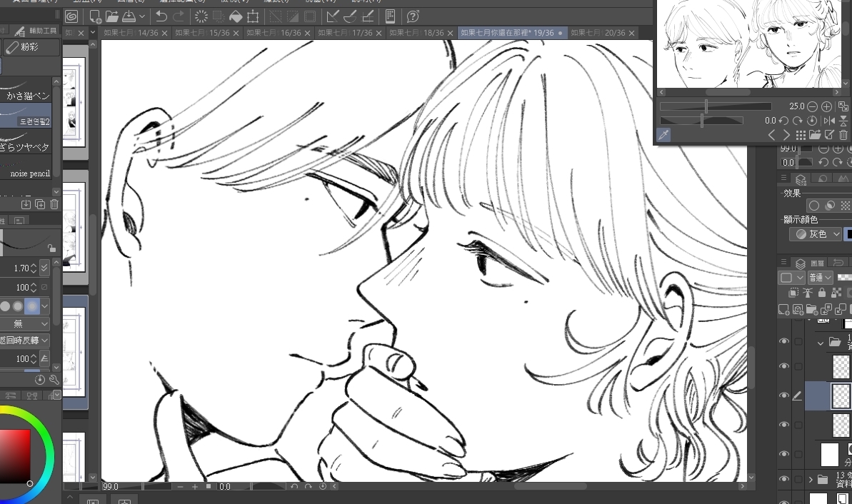Expand the canvas tab list dropdown arrow
The width and height of the screenshot is (852, 504).
(x=92, y=33)
